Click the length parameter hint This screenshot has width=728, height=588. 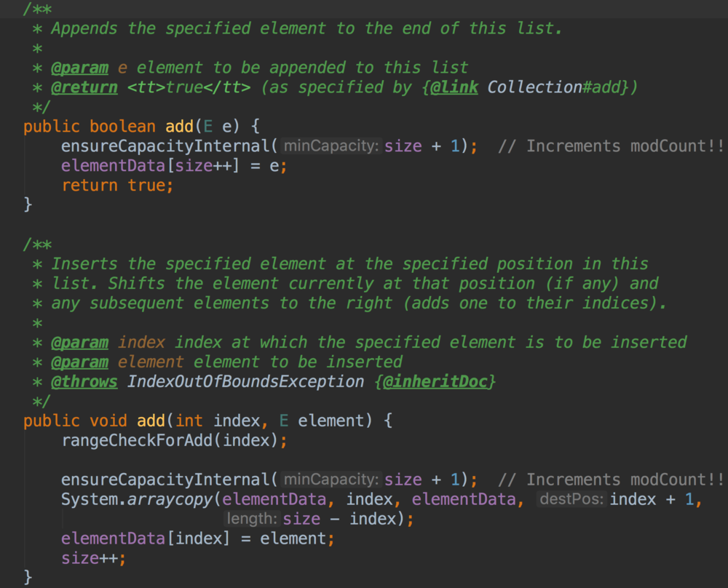coord(252,519)
